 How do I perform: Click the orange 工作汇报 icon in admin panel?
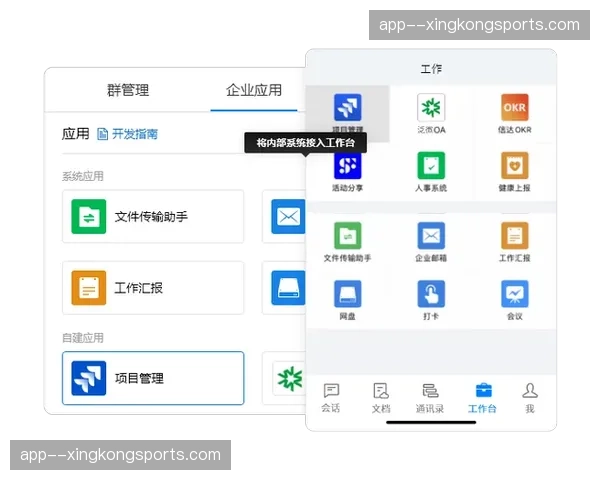(89, 288)
